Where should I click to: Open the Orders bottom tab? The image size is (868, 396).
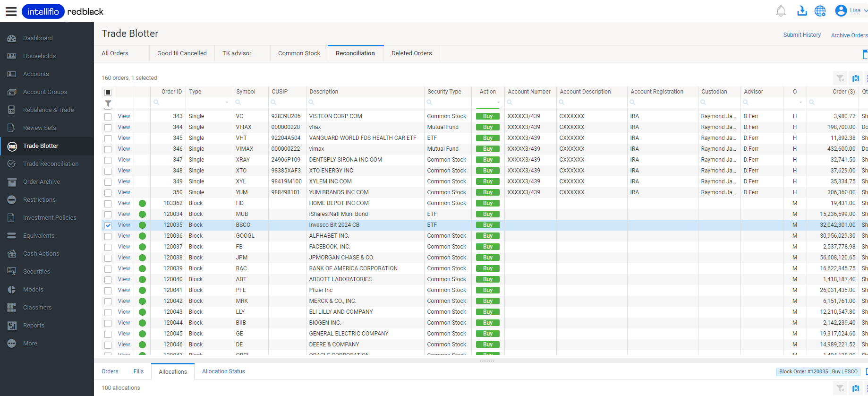coord(110,371)
